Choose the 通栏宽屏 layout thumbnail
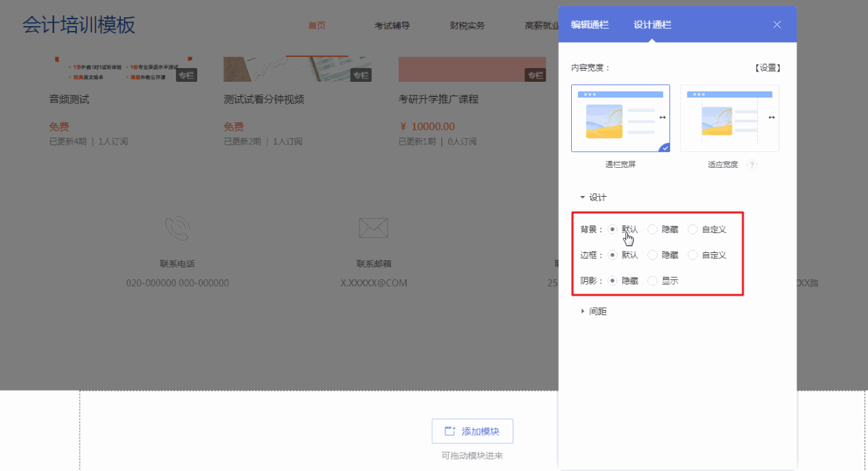 [621, 118]
